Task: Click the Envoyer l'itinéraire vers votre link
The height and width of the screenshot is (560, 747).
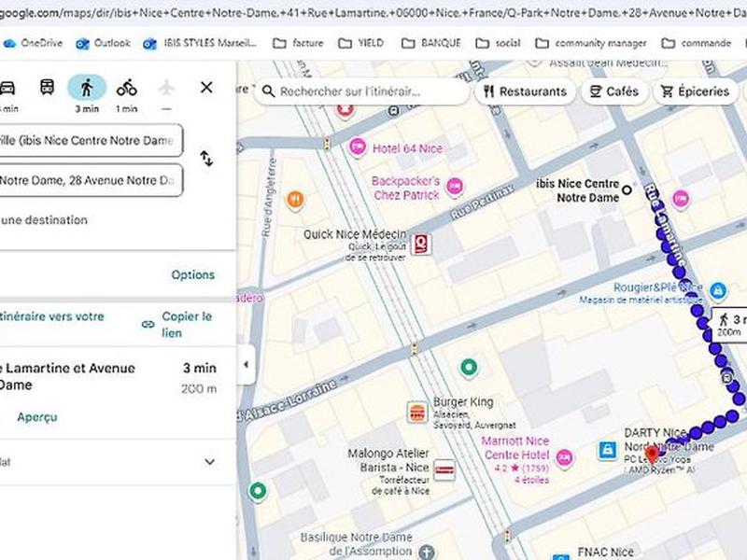Action: click(x=52, y=316)
